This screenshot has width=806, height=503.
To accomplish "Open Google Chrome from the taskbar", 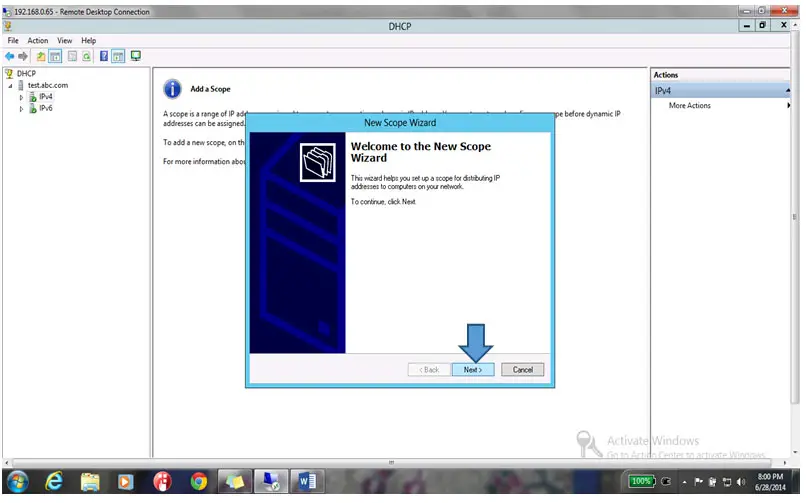I will (198, 482).
